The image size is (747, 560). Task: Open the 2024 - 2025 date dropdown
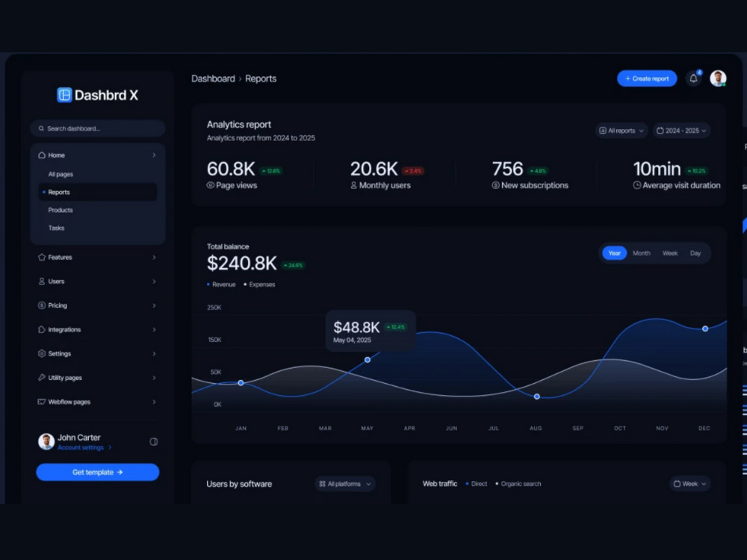tap(682, 131)
